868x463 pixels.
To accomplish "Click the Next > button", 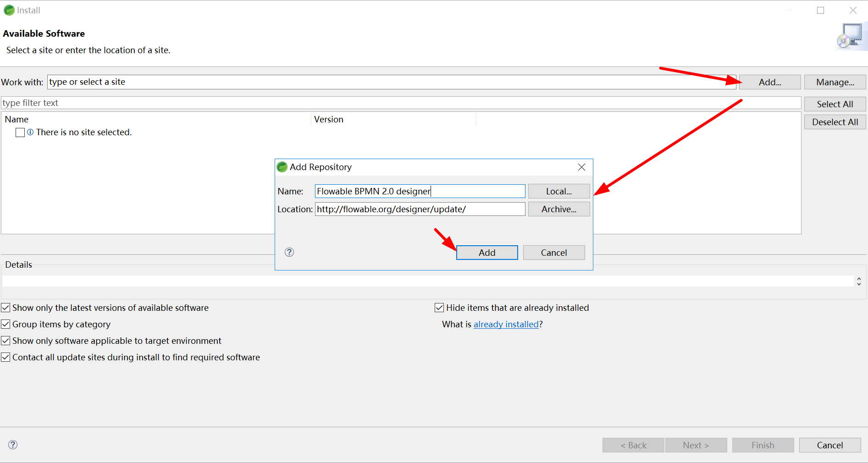I will (696, 445).
